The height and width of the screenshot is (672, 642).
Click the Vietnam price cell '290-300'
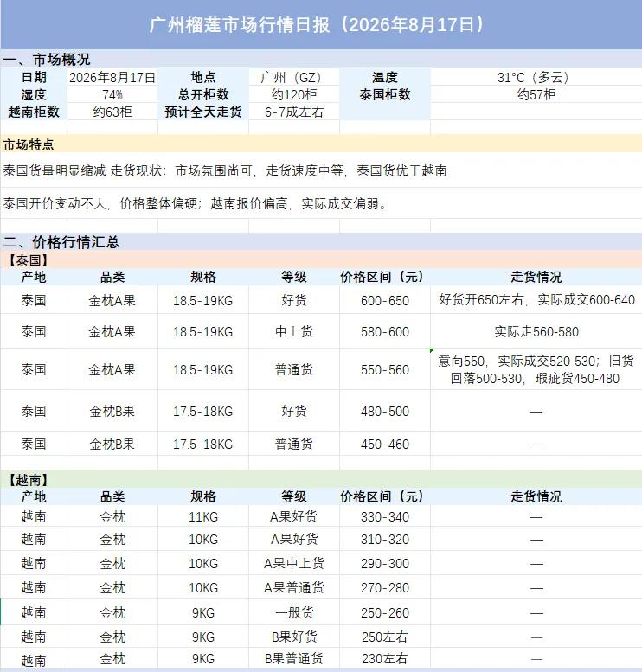click(x=385, y=564)
